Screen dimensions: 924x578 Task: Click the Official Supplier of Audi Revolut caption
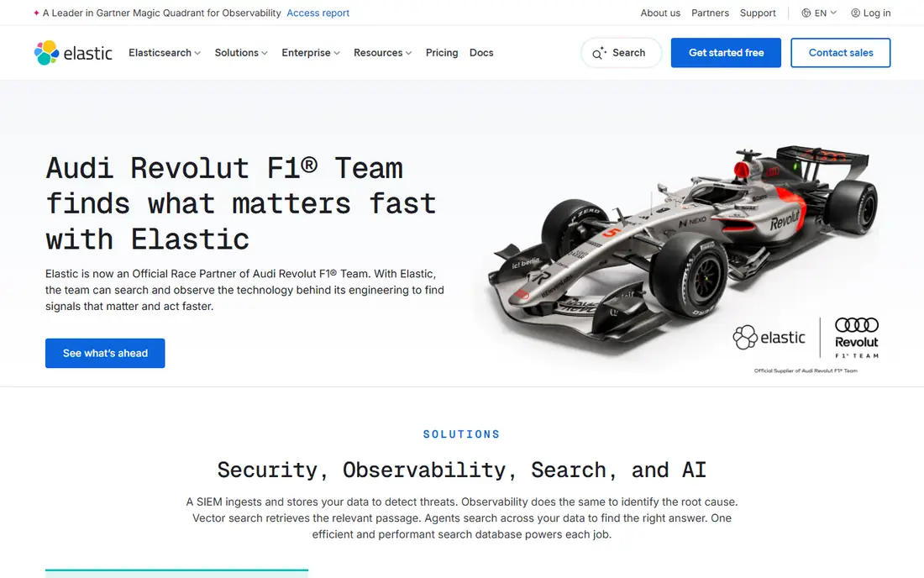point(806,371)
